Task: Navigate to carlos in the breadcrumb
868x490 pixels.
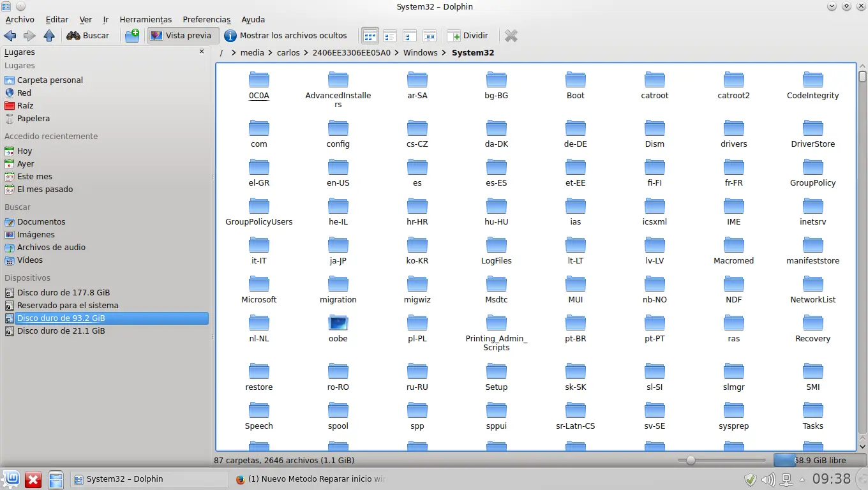Action: tap(288, 53)
